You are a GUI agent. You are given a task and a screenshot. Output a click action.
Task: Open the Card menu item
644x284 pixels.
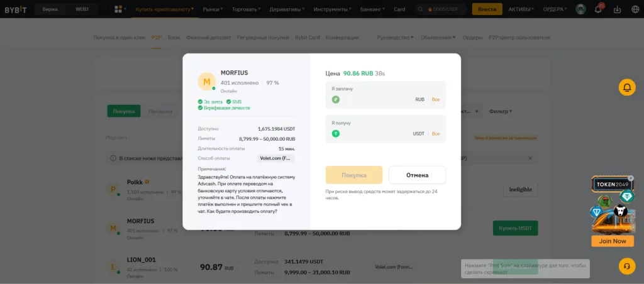click(x=399, y=9)
